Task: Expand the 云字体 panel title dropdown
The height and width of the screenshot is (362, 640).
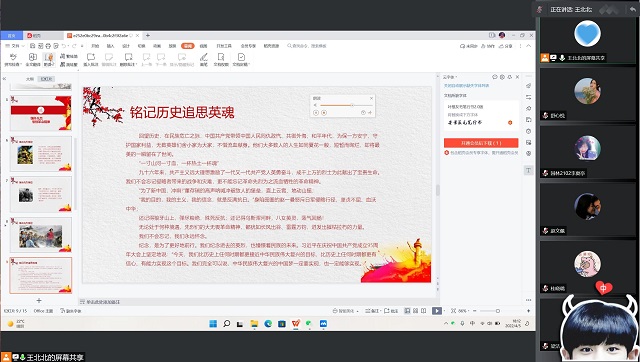Action: coord(456,77)
